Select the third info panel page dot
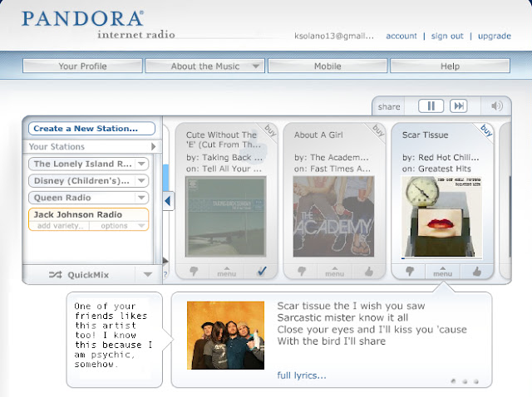 click(476, 381)
